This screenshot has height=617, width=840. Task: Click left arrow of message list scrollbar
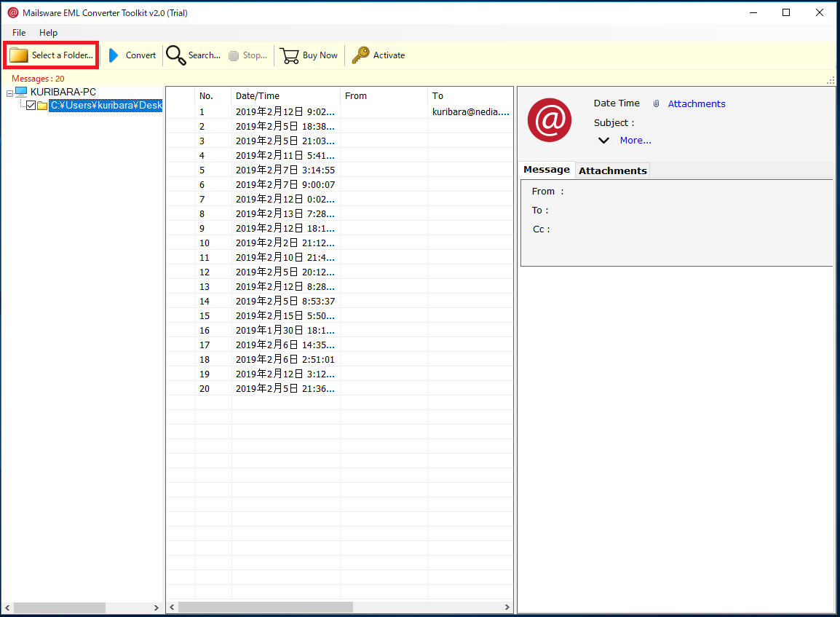[172, 607]
